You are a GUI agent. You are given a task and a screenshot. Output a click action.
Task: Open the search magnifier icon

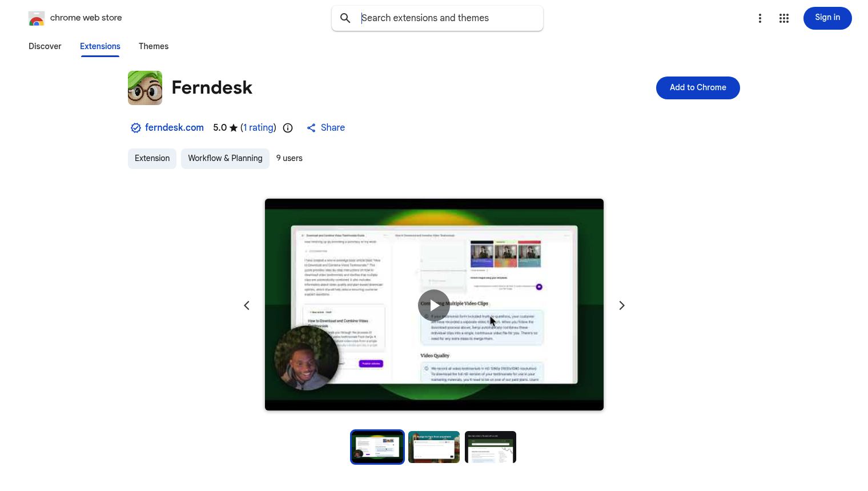[345, 18]
